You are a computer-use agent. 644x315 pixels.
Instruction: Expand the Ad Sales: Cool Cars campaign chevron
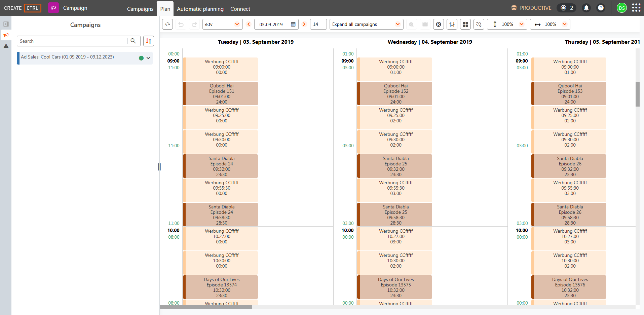[x=148, y=58]
